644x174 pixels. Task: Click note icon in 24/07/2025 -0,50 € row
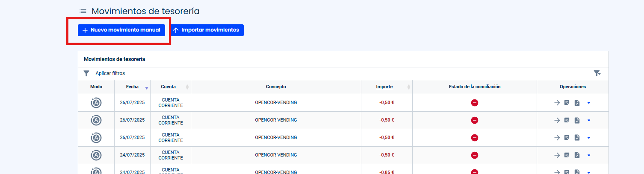pos(567,155)
